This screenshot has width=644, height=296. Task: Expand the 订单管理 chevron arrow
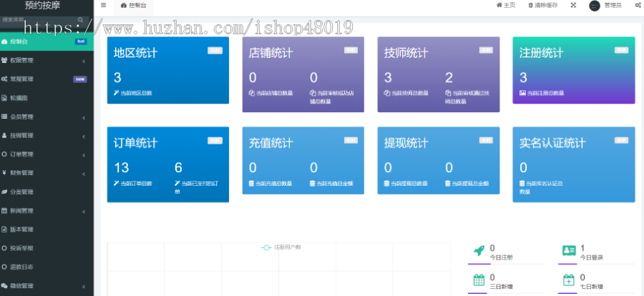[x=84, y=155]
